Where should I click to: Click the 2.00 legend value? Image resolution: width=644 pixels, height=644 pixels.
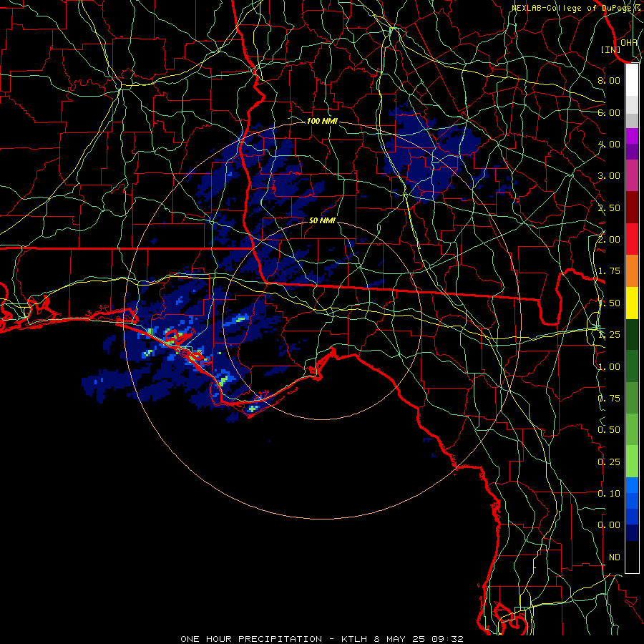pyautogui.click(x=609, y=240)
